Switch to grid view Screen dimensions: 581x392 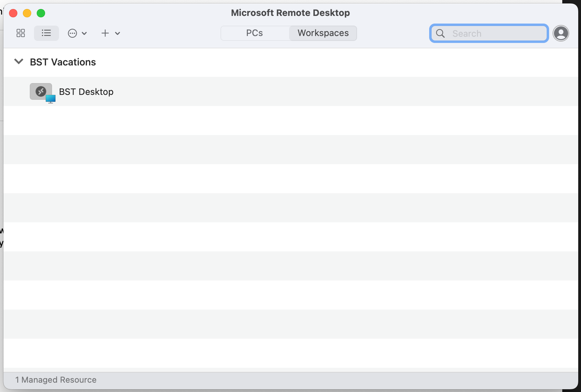pyautogui.click(x=21, y=33)
